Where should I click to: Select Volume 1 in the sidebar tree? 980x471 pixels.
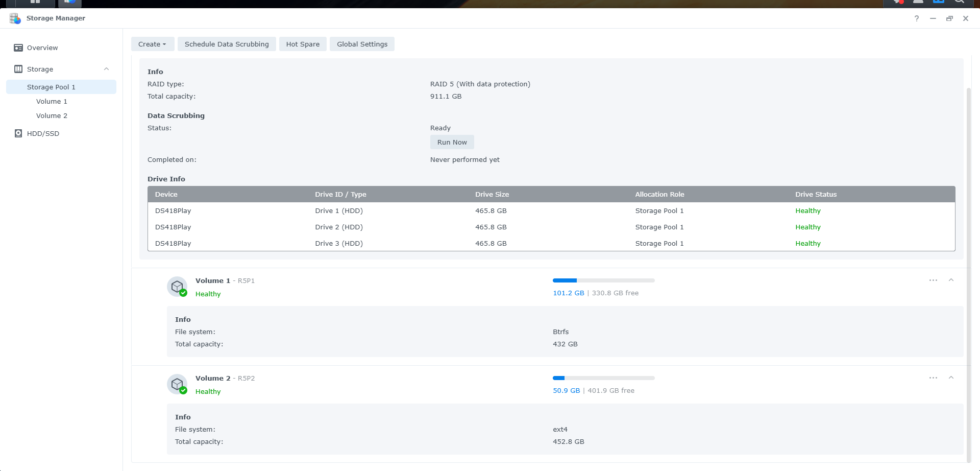[x=52, y=101]
